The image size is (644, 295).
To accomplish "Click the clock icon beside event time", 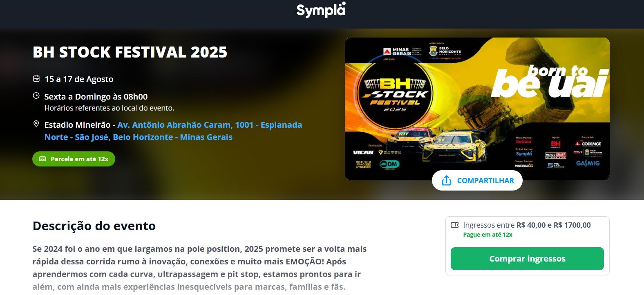I will point(36,96).
